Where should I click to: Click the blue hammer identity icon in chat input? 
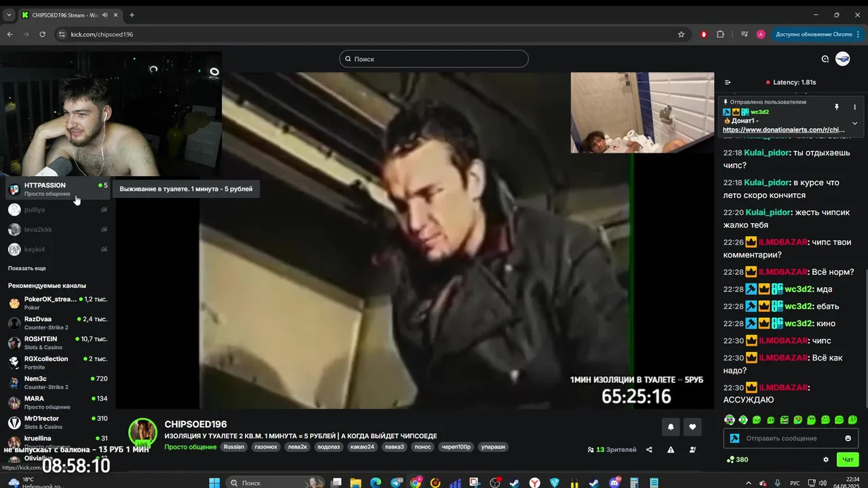734,439
